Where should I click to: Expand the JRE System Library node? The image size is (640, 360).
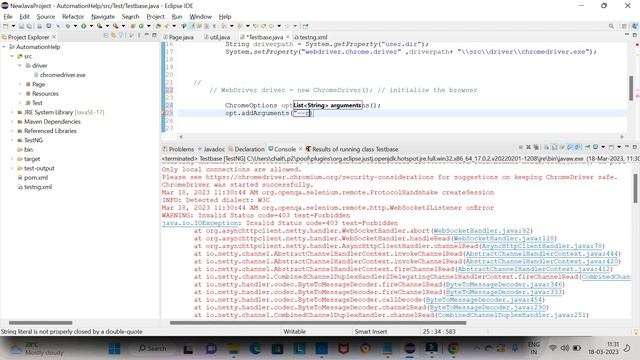12,112
